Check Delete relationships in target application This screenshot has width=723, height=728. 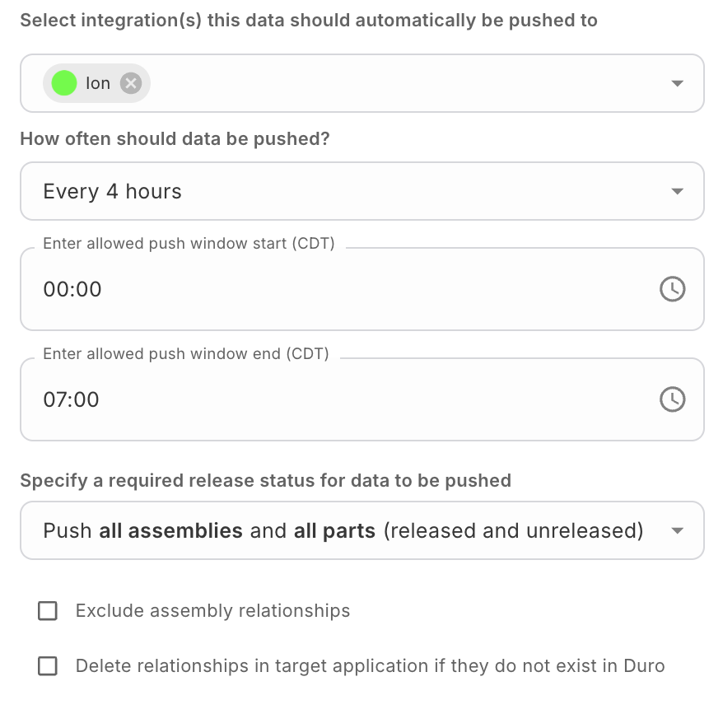tap(48, 666)
